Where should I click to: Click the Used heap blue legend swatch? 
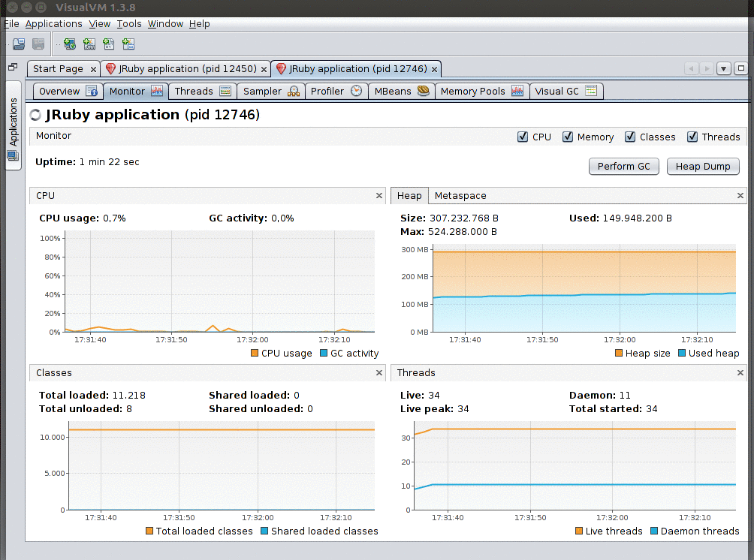(x=682, y=354)
